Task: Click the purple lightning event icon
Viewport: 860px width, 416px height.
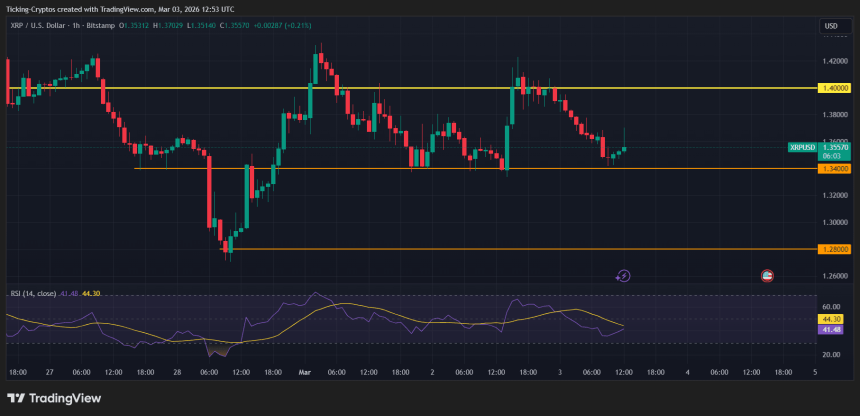Action: 623,275
